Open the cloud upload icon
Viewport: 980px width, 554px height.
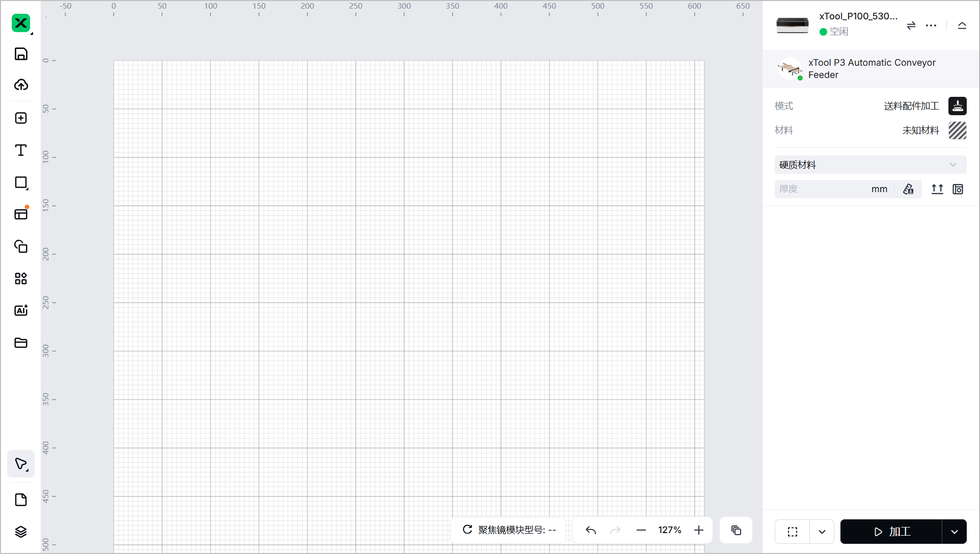click(21, 85)
